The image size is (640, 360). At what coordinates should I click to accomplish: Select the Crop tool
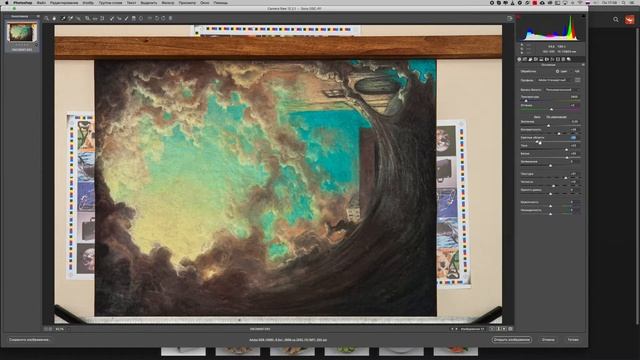click(x=87, y=18)
